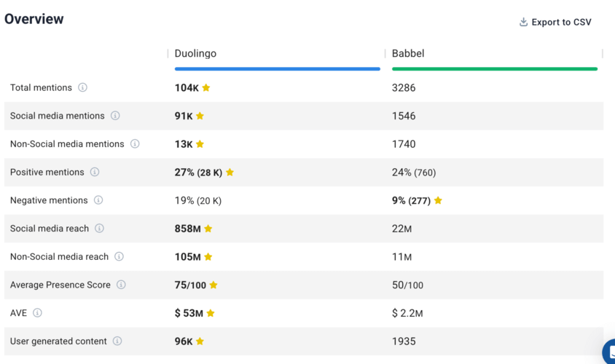Click the User generated content label
The image size is (615, 364).
(x=58, y=341)
